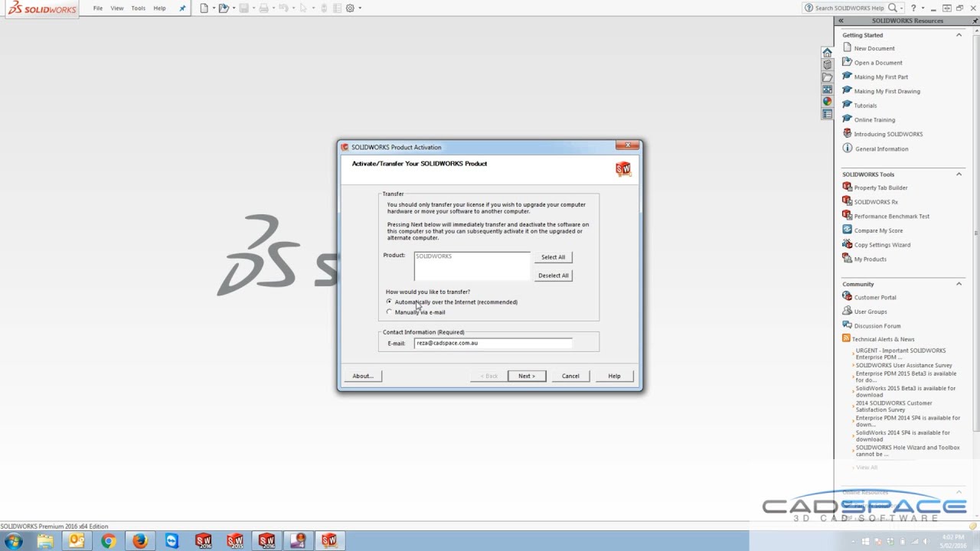Open the search type dropdown arrow
This screenshot has height=551, width=980.
pyautogui.click(x=900, y=8)
